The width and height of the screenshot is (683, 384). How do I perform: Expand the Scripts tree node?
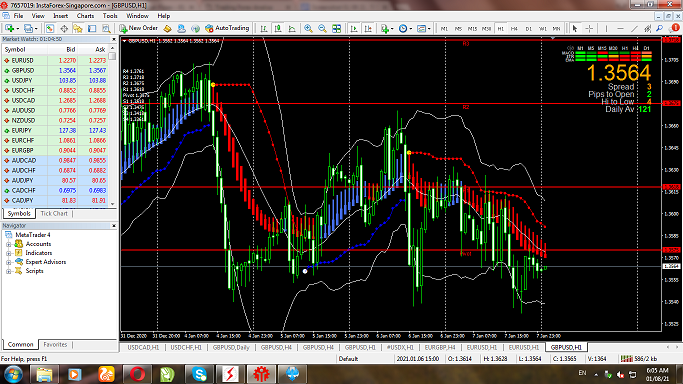pos(8,271)
